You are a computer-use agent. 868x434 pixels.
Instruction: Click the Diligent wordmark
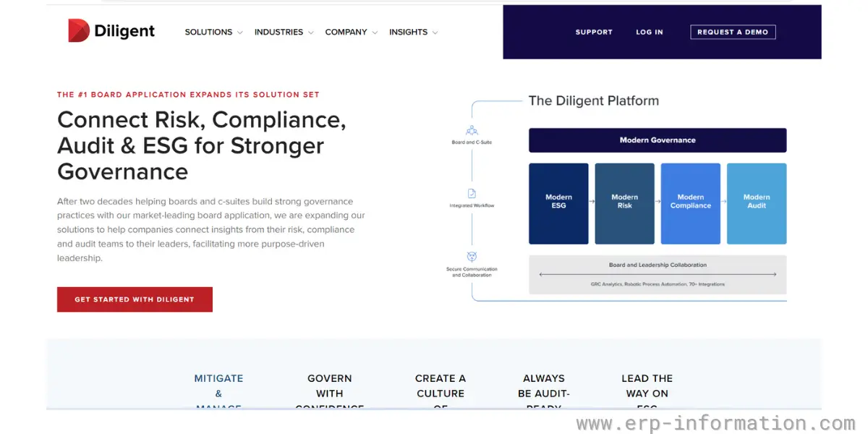[124, 31]
